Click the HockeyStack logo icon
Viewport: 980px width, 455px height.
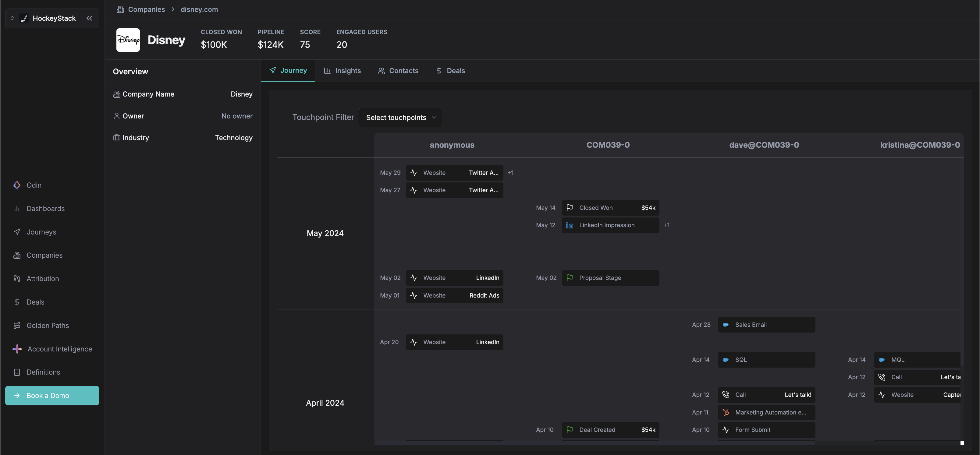[24, 18]
